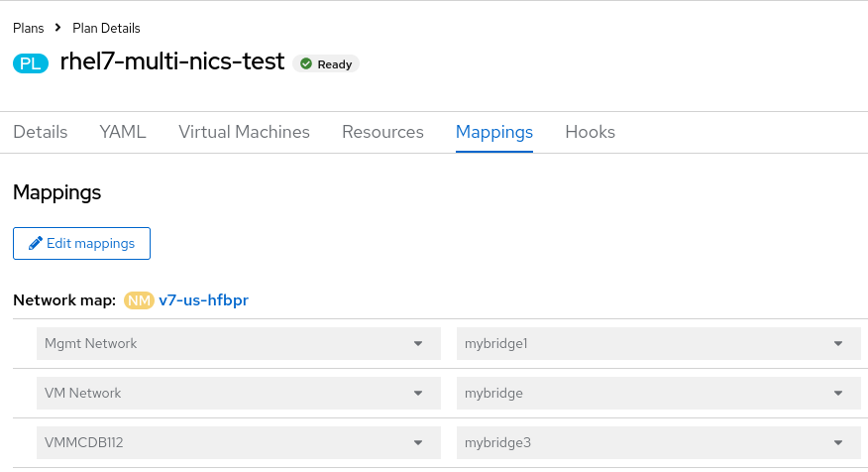The image size is (868, 472).
Task: Open the VM Network source dropdown
Action: coord(238,394)
